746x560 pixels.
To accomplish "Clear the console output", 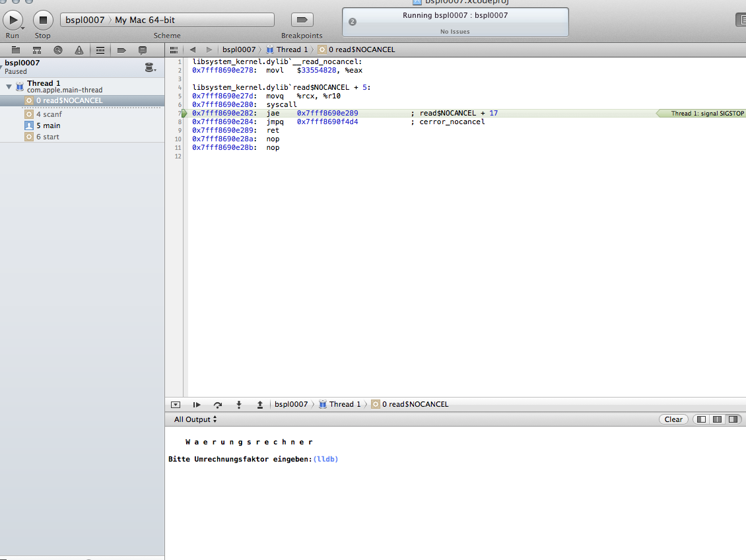I will pos(673,419).
